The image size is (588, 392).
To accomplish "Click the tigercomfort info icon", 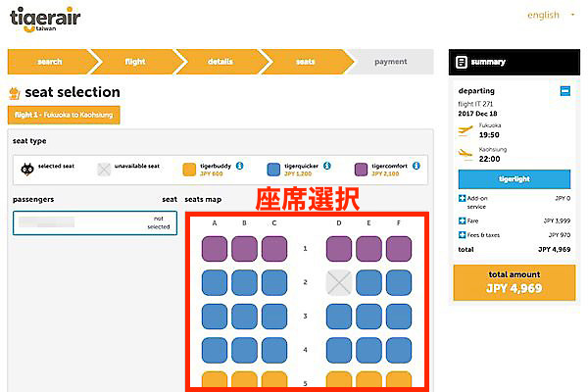I will [416, 166].
